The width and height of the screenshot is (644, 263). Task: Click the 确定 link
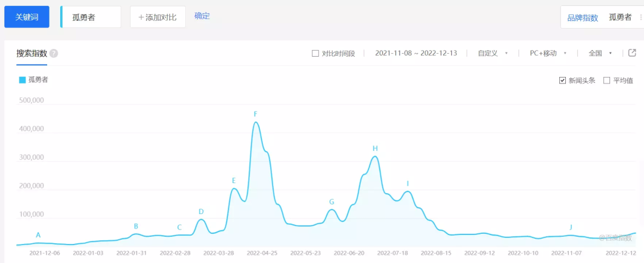(x=202, y=16)
